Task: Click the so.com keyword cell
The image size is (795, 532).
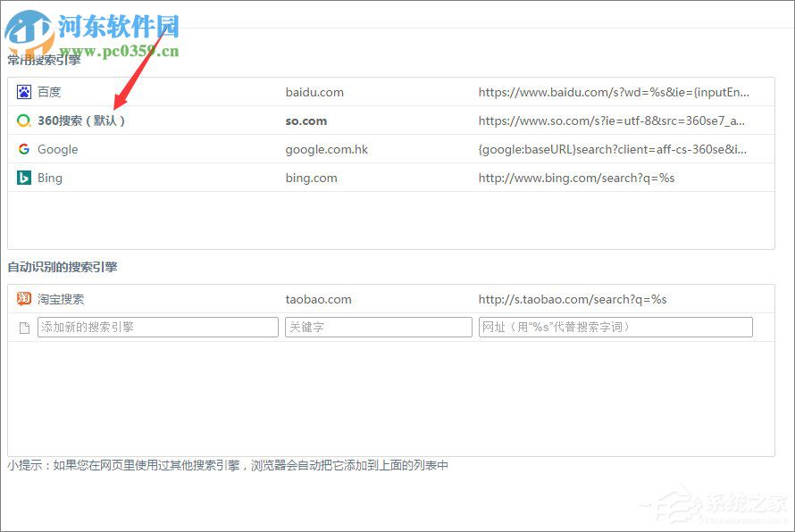Action: tap(306, 121)
